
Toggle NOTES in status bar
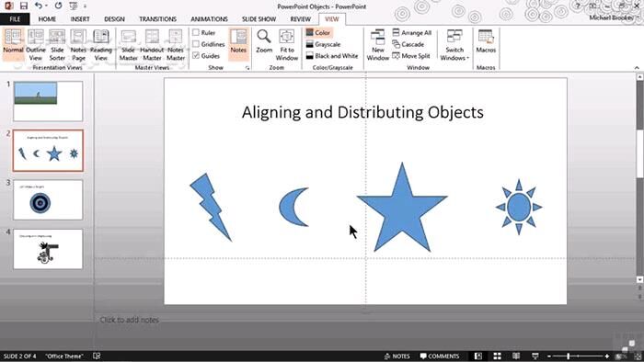point(397,356)
